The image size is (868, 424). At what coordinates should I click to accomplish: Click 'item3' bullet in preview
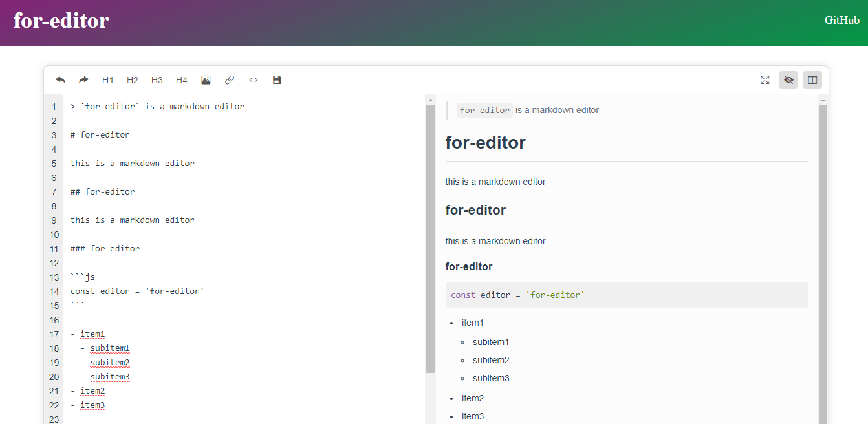coord(473,416)
